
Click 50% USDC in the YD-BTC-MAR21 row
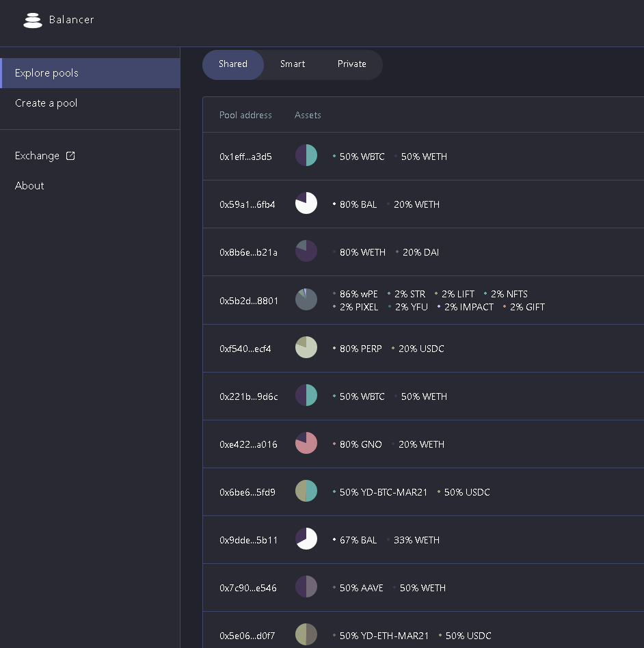tap(467, 493)
